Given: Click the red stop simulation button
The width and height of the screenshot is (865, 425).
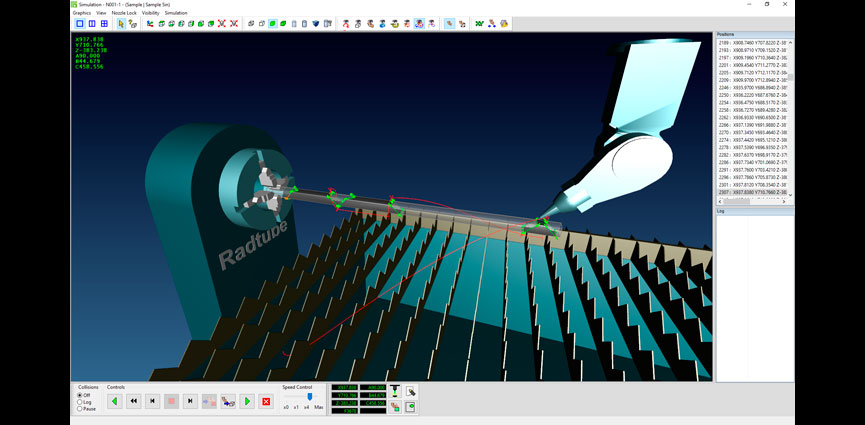Looking at the screenshot, I should tap(171, 401).
